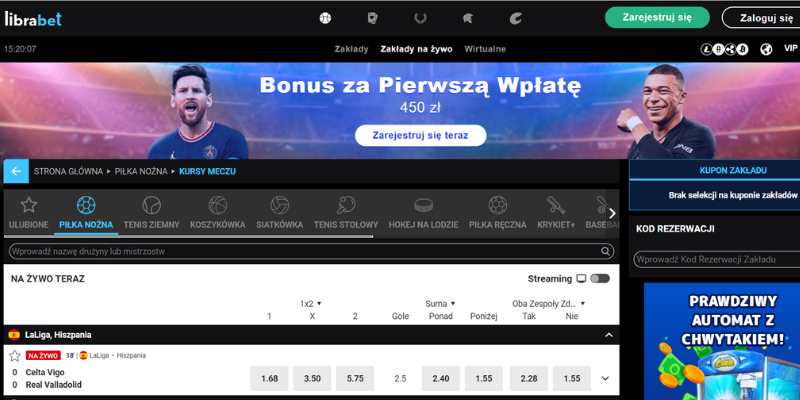Switch to the Zakłady tab
The width and height of the screenshot is (800, 400).
pos(351,49)
